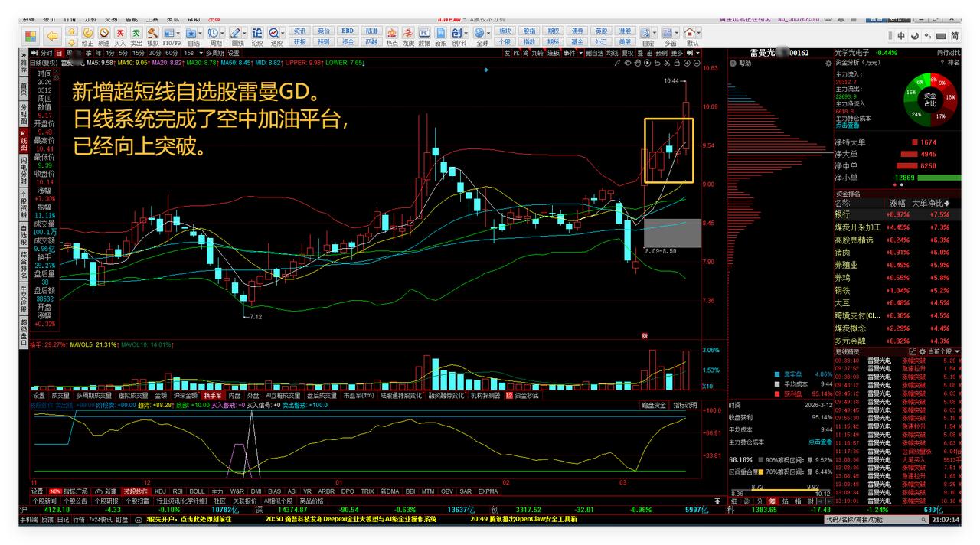Screen dimensions: 980x545
Task: Open the 个股新闻 tab
Action: pos(44,501)
